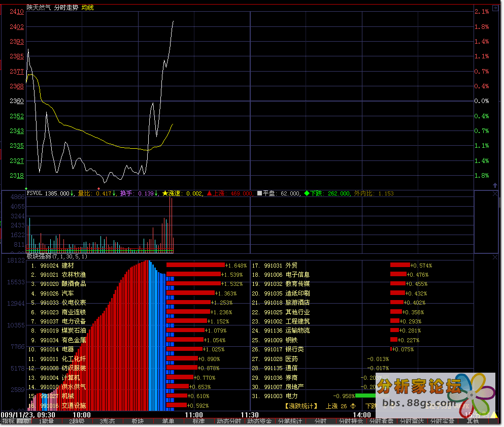Screen dimensions: 504x427
Task: Select sector row 991020 酿酒食品
Action: pyautogui.click(x=58, y=284)
